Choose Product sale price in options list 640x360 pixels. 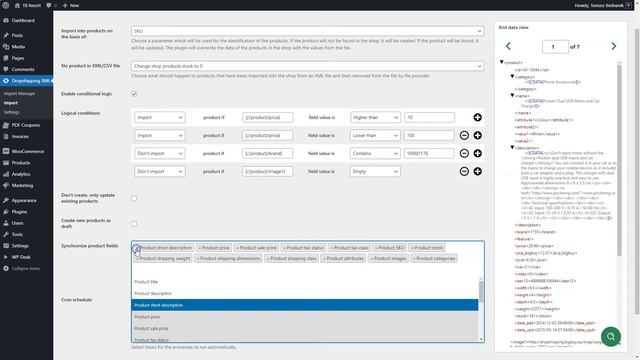(304, 329)
